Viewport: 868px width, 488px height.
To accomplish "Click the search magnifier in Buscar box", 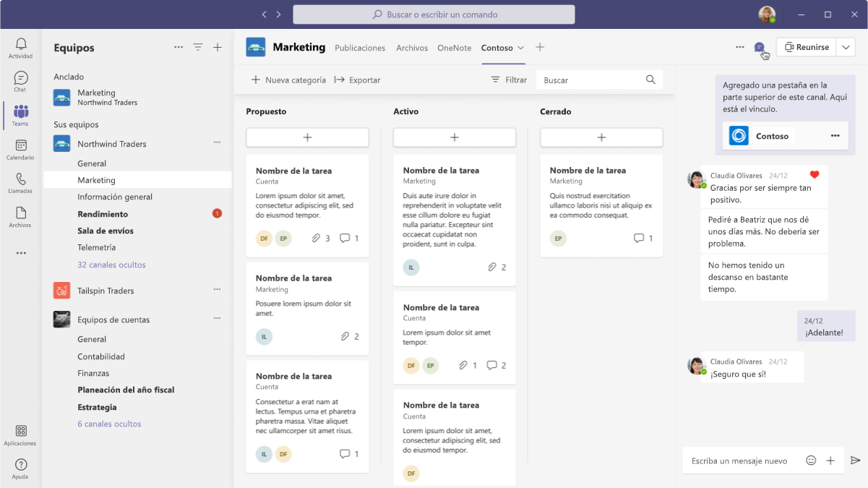I will tap(650, 80).
